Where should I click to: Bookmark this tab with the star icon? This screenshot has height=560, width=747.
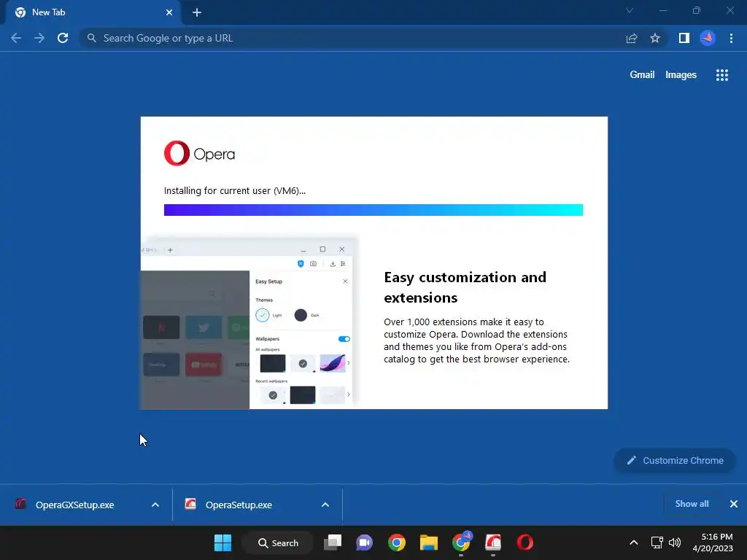pos(655,38)
